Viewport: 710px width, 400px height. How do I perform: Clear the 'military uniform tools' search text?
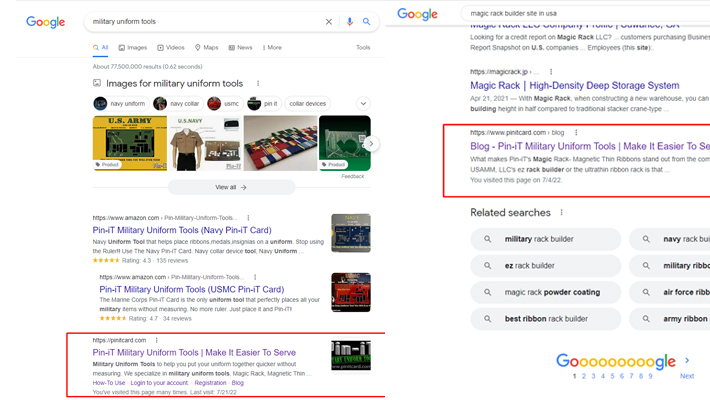pos(329,21)
